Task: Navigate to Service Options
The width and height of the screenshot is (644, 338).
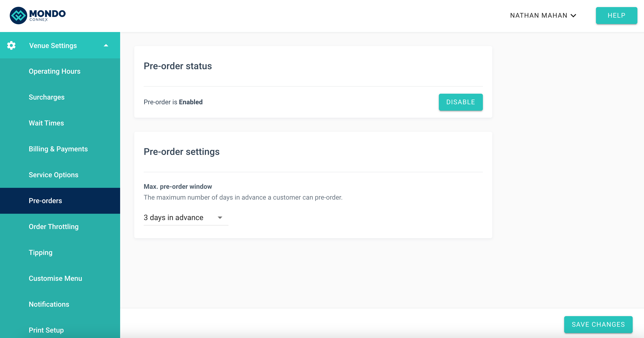Action: point(53,175)
